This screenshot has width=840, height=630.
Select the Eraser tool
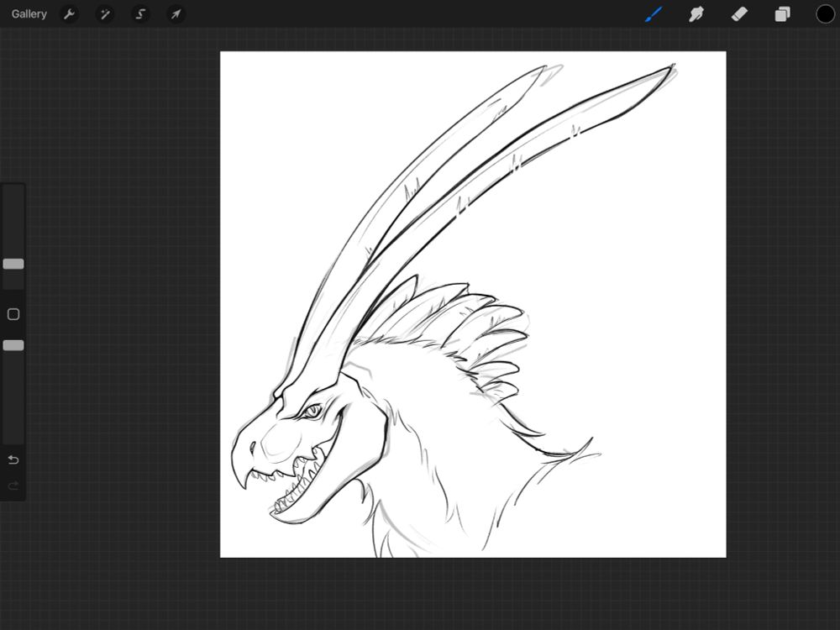pos(739,14)
